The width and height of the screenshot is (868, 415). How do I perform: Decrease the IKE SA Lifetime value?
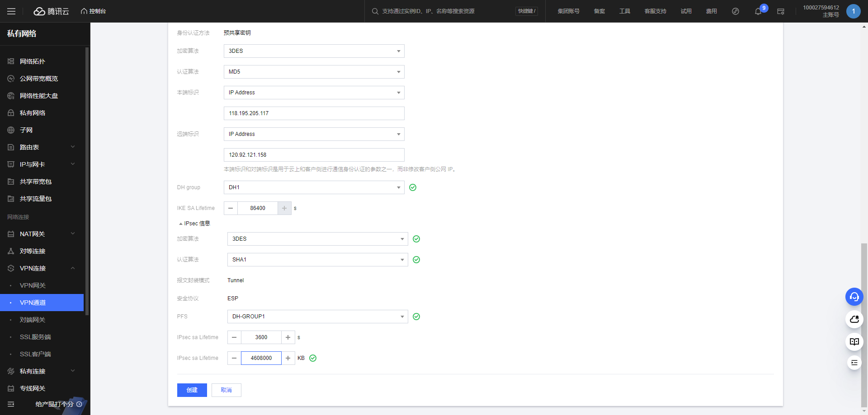tap(231, 208)
